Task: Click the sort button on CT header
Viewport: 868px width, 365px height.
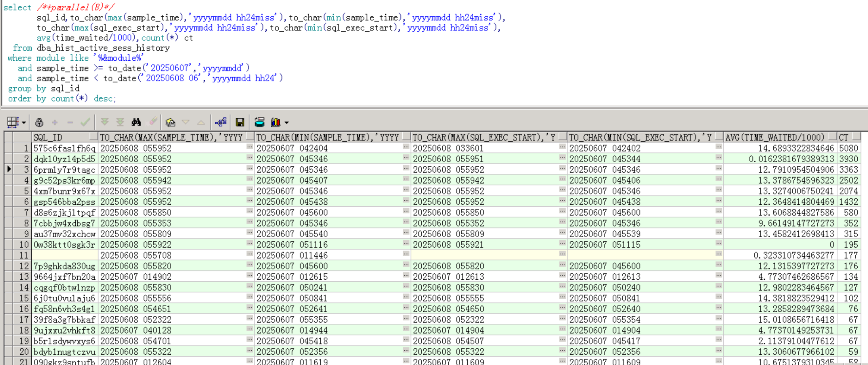Action: click(857, 137)
